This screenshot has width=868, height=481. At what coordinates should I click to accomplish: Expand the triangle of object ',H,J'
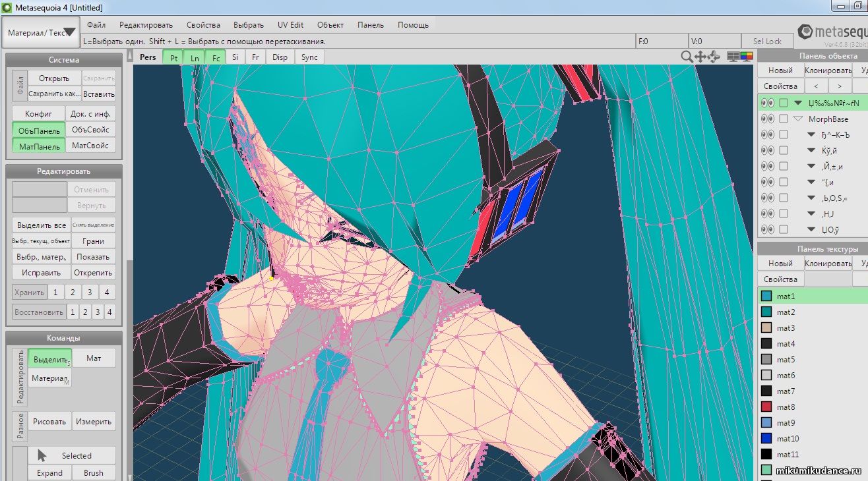coord(811,214)
